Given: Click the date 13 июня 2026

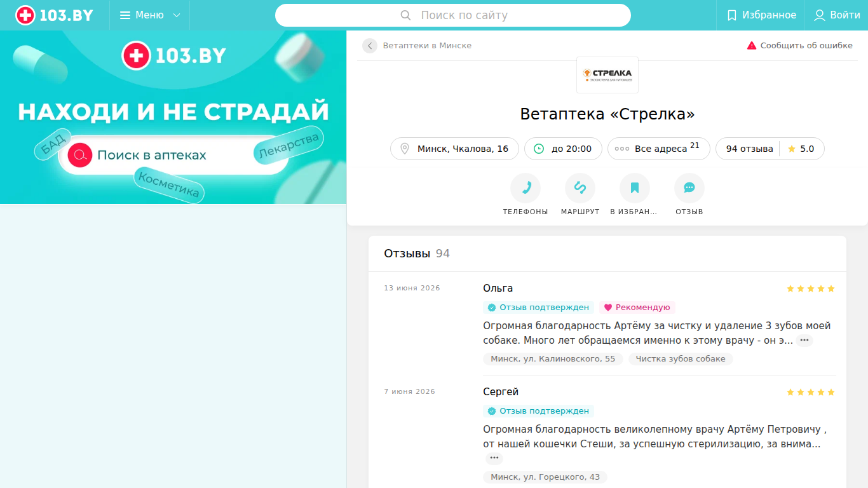Looking at the screenshot, I should [412, 288].
